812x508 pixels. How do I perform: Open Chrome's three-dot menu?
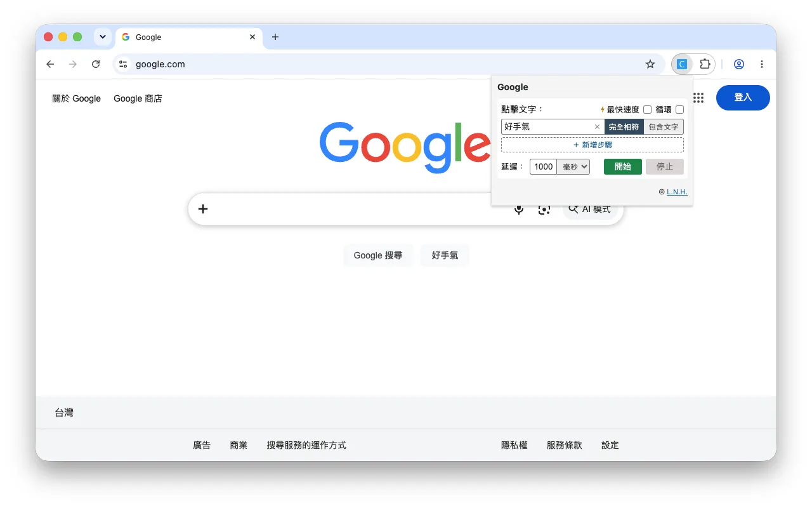click(762, 64)
